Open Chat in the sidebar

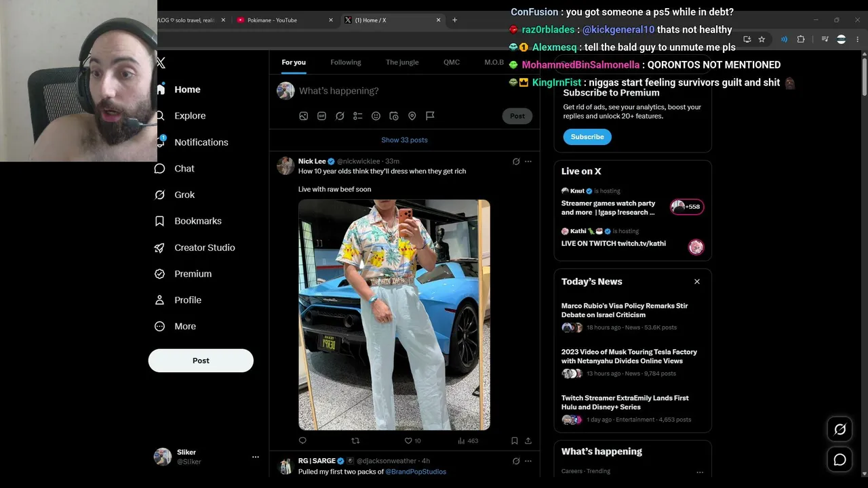pyautogui.click(x=174, y=168)
